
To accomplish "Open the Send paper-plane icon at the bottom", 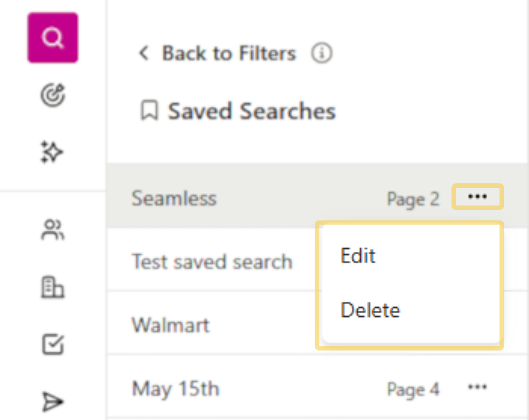I will (x=52, y=401).
